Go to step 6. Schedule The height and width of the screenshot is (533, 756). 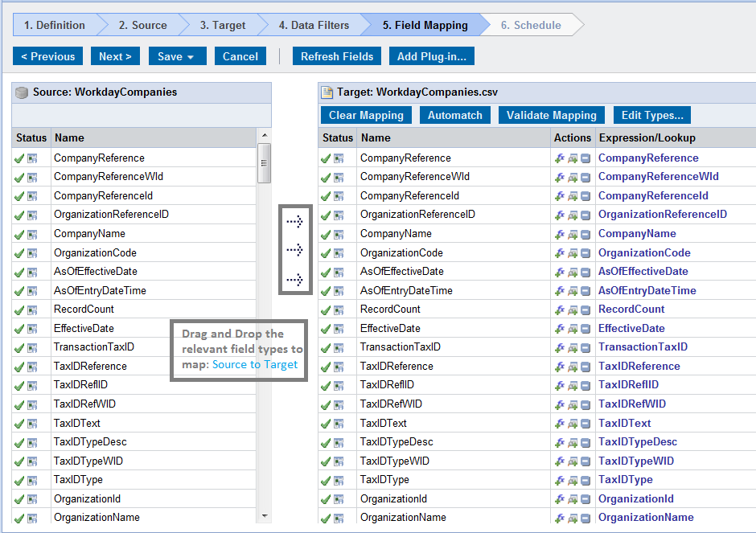point(531,25)
